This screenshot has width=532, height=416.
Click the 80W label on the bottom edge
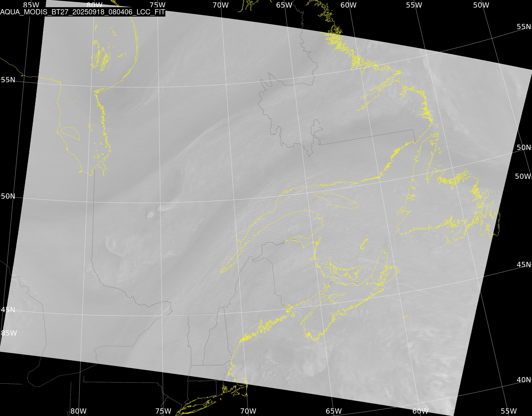79,411
